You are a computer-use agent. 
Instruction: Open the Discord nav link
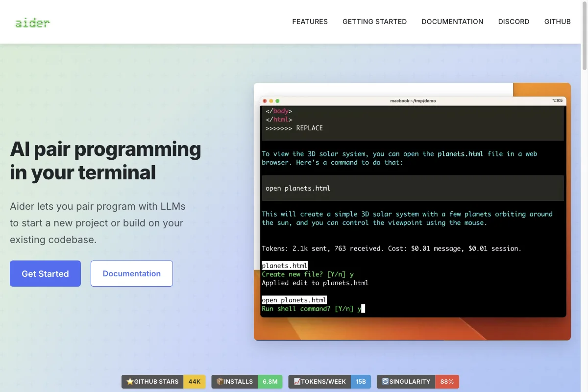coord(514,22)
